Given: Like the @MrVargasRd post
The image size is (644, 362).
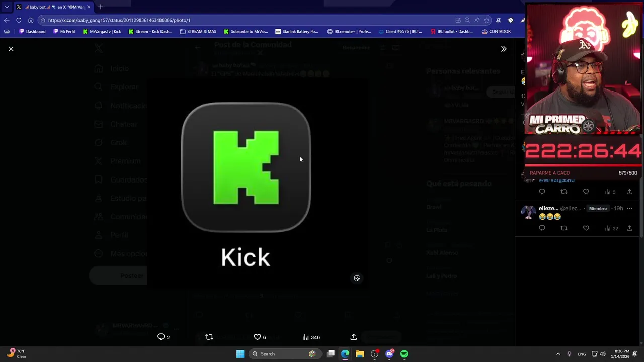Looking at the screenshot, I should point(586,192).
